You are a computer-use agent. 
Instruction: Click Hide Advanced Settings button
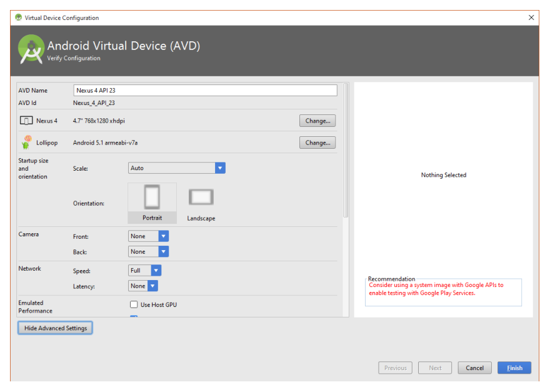(56, 328)
